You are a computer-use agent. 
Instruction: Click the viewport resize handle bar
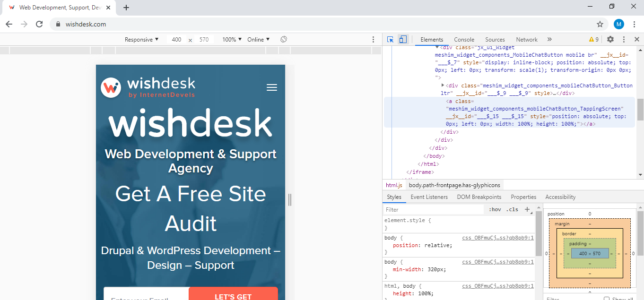pos(290,200)
